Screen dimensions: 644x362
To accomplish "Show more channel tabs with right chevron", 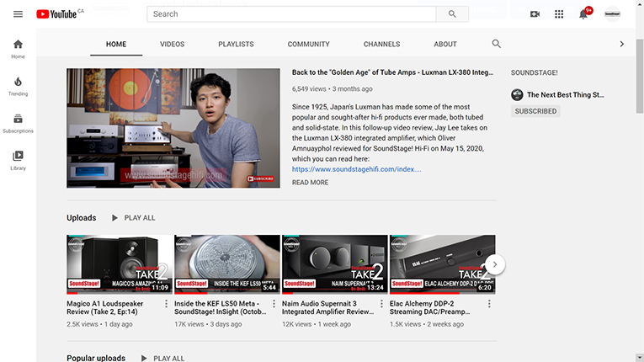I will click(621, 44).
